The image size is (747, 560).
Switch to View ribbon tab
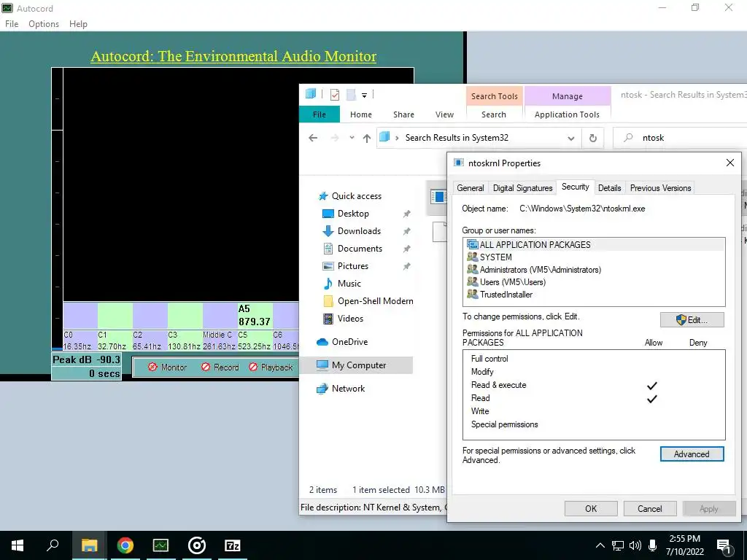tap(444, 114)
